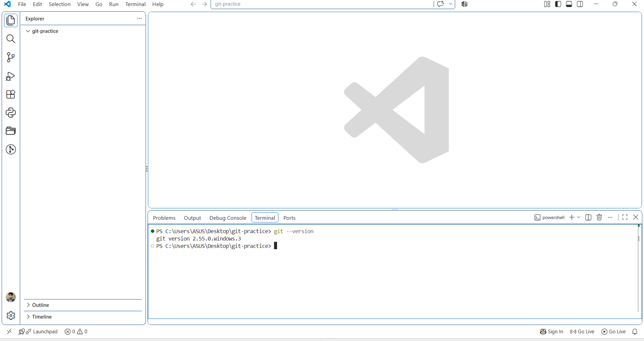The height and width of the screenshot is (341, 644).
Task: Switch to the Debug Console tab
Action: (228, 218)
